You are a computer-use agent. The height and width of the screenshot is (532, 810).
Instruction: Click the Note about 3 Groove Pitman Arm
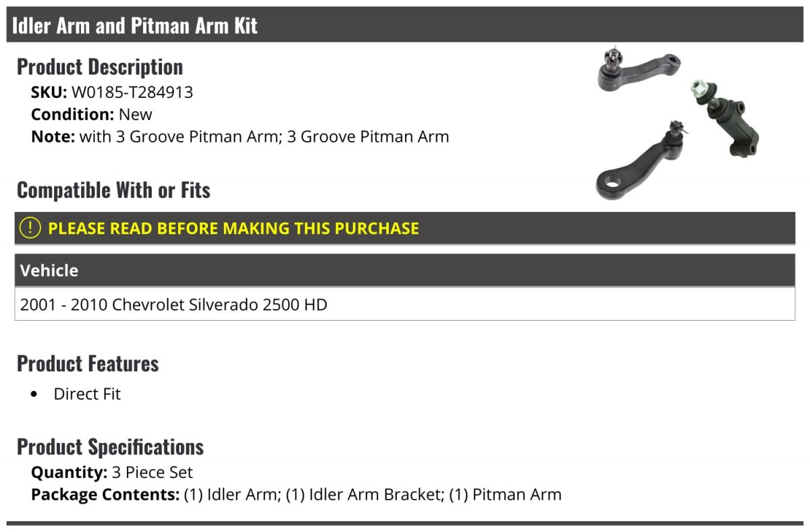pos(240,136)
